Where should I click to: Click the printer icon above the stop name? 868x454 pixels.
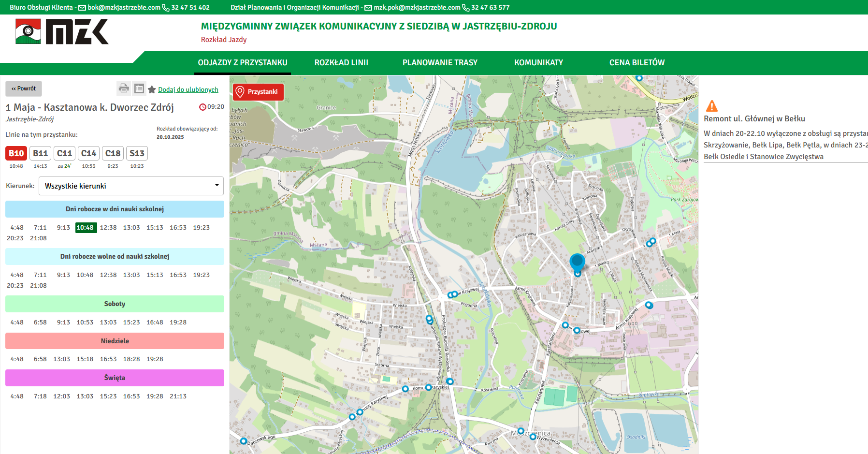pos(124,88)
